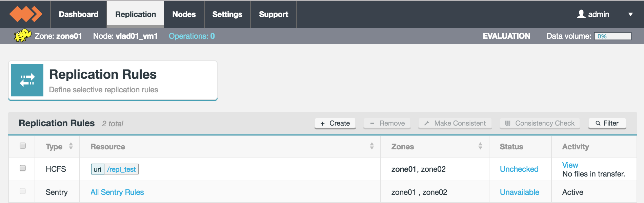The height and width of the screenshot is (203, 644).
Task: Open the Filter button
Action: (607, 123)
